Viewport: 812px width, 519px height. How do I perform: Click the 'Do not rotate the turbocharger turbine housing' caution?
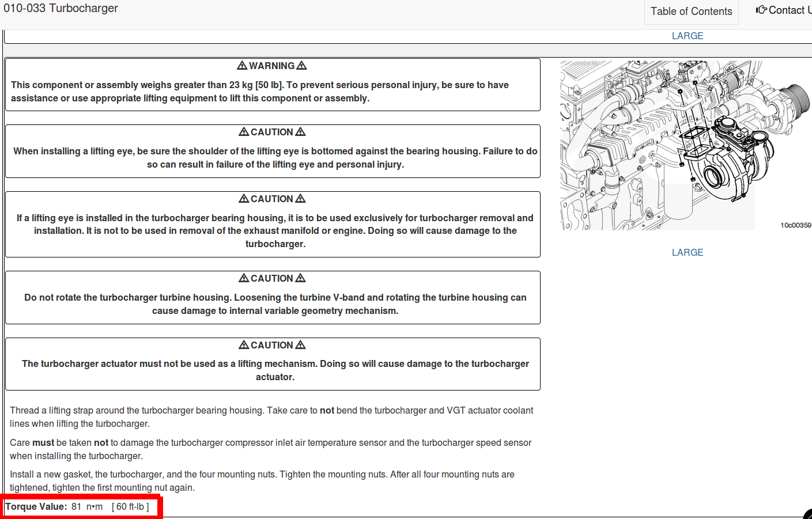point(275,304)
